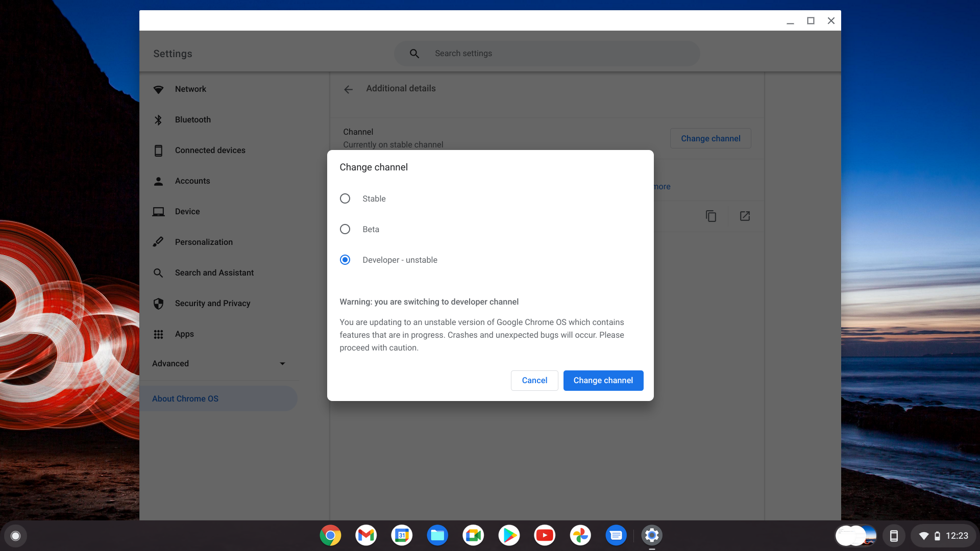Image resolution: width=980 pixels, height=551 pixels.
Task: Expand the Advanced settings section
Action: [x=219, y=363]
